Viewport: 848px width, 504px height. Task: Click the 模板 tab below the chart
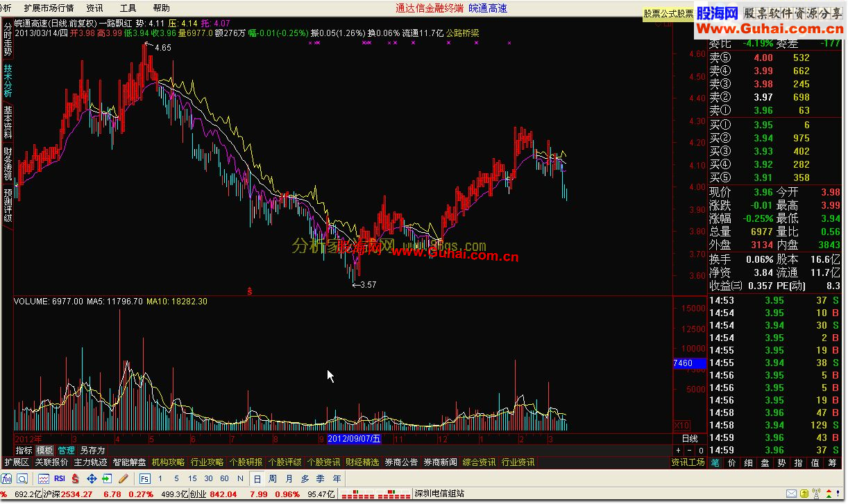45,451
